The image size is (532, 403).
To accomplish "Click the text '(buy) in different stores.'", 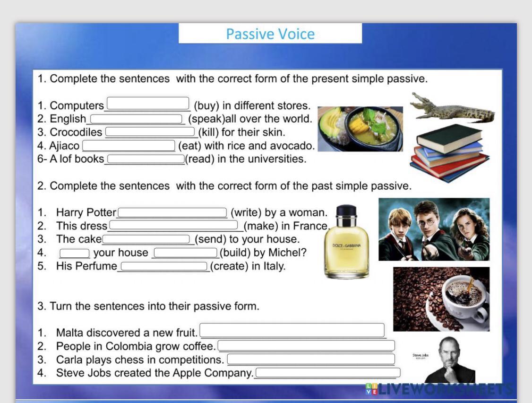I will [252, 105].
